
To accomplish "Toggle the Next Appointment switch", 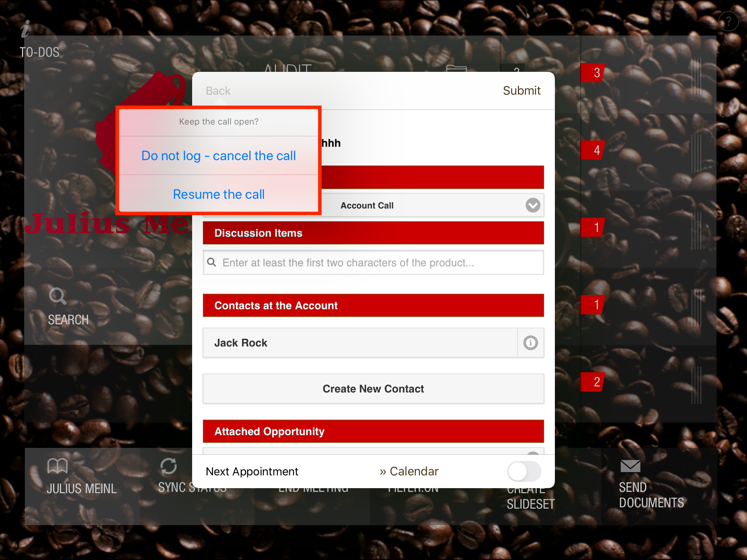I will point(524,471).
